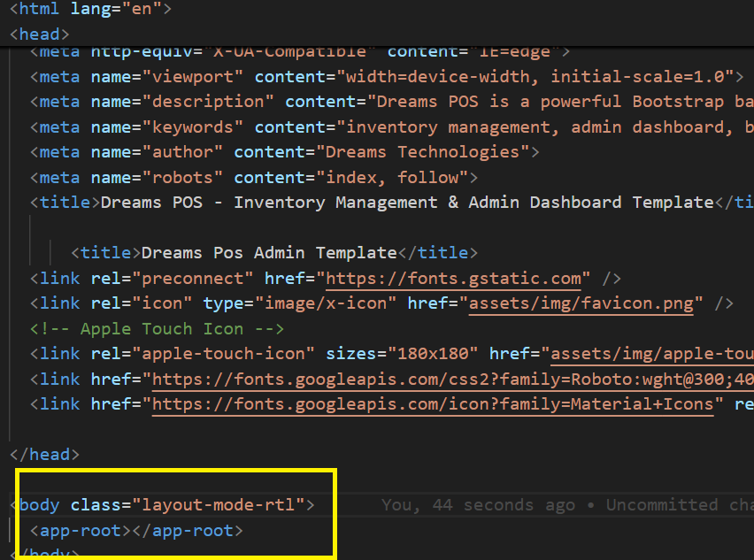Click the opening app-root tag
Image resolution: width=754 pixels, height=560 pixels.
point(81,531)
